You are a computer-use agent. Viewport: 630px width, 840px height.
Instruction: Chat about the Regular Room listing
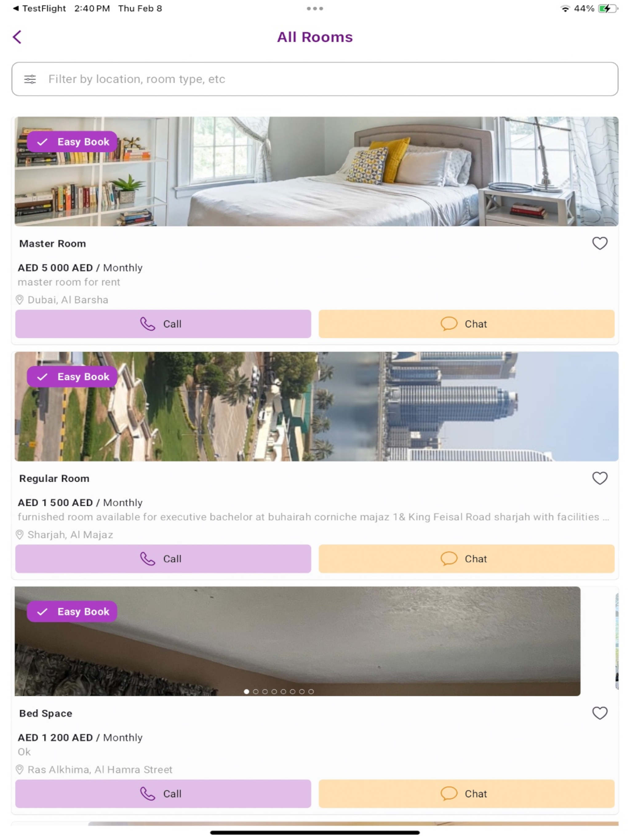tap(466, 559)
